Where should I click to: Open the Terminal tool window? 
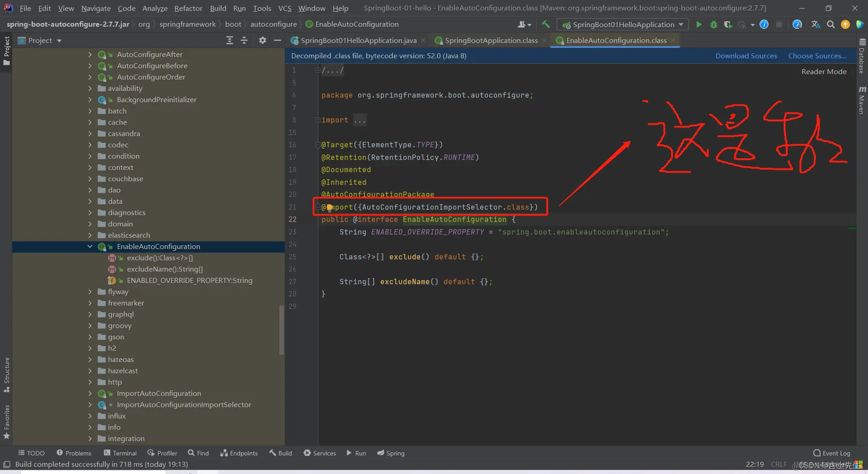(x=120, y=453)
